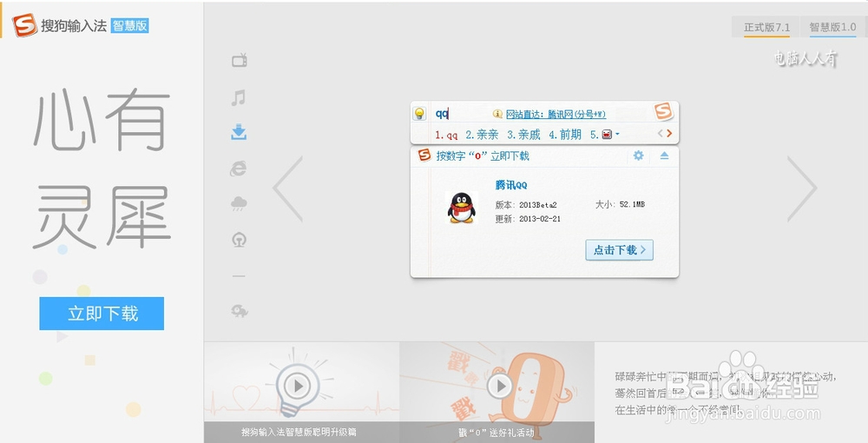This screenshot has height=443, width=868.
Task: Show the previous slide with the large left arrow
Action: (x=288, y=188)
